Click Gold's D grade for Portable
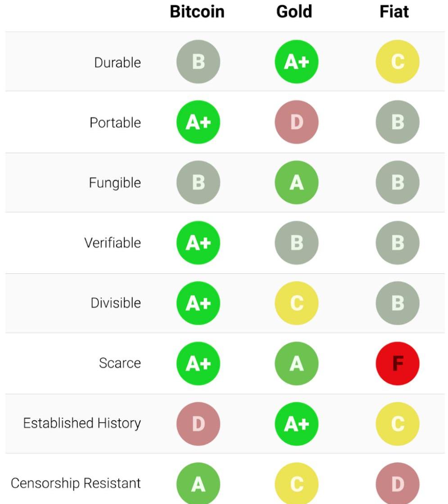 tap(297, 122)
